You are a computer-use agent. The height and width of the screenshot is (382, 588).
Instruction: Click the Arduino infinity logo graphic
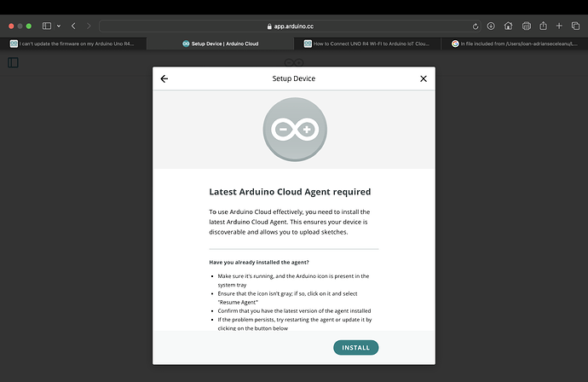pos(295,130)
